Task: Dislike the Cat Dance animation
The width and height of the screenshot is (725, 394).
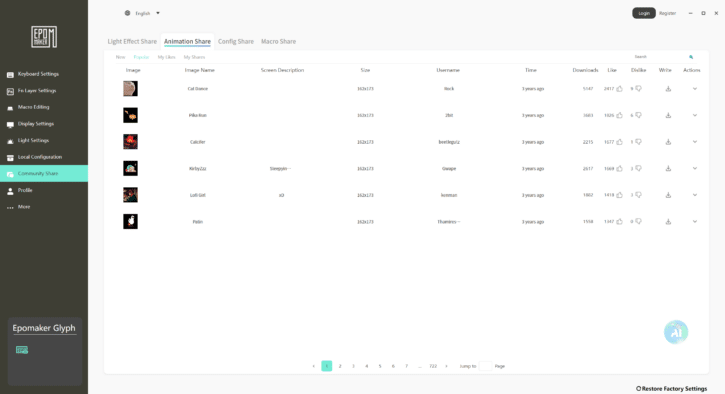Action: click(x=639, y=89)
